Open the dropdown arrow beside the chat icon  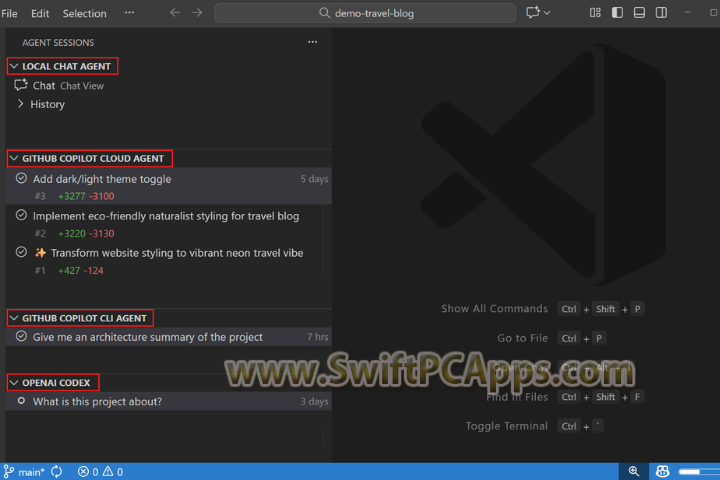pyautogui.click(x=547, y=13)
